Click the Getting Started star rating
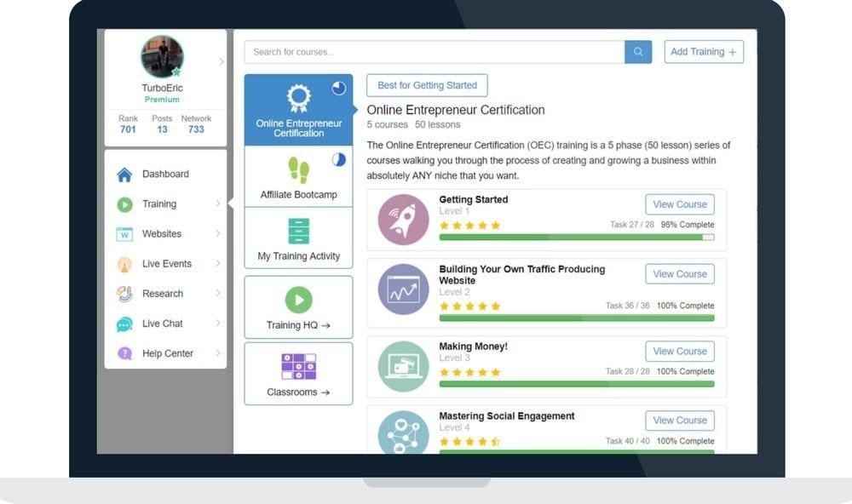Viewport: 852px width, 504px height. coord(469,226)
